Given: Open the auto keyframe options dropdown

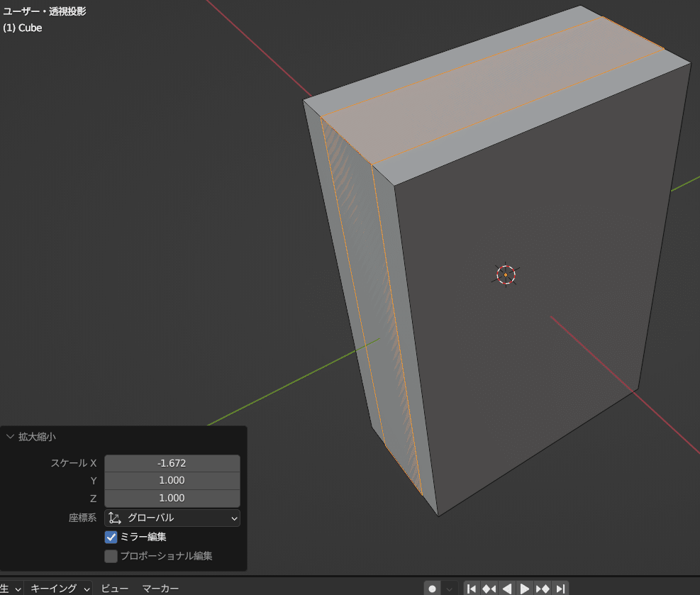Looking at the screenshot, I should (x=450, y=589).
